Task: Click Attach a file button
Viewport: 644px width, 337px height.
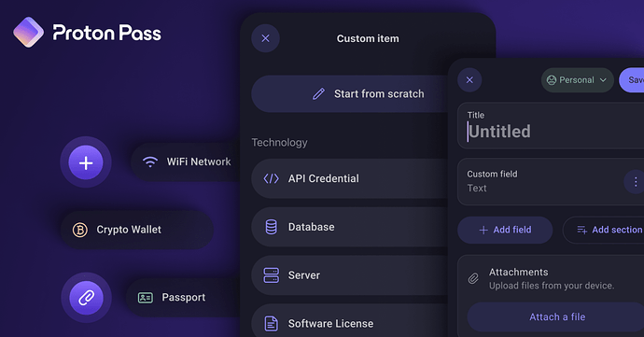Action: [x=556, y=316]
